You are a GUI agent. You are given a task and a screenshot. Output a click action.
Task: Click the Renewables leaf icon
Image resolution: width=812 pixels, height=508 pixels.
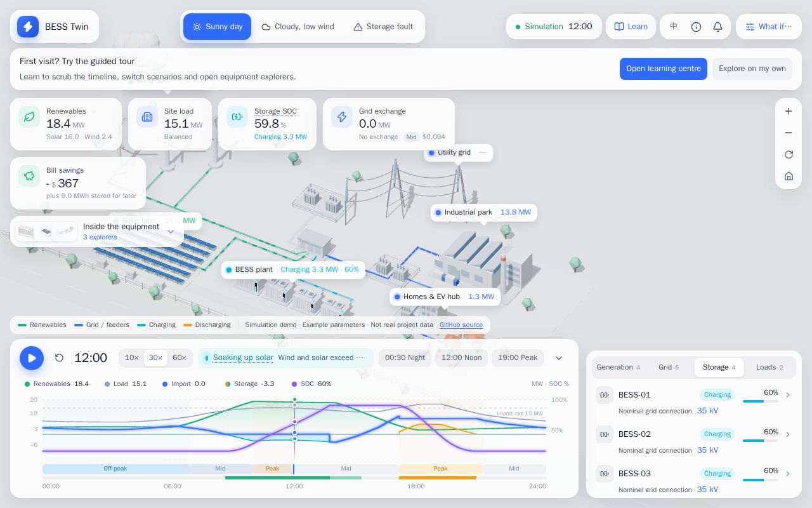click(29, 117)
